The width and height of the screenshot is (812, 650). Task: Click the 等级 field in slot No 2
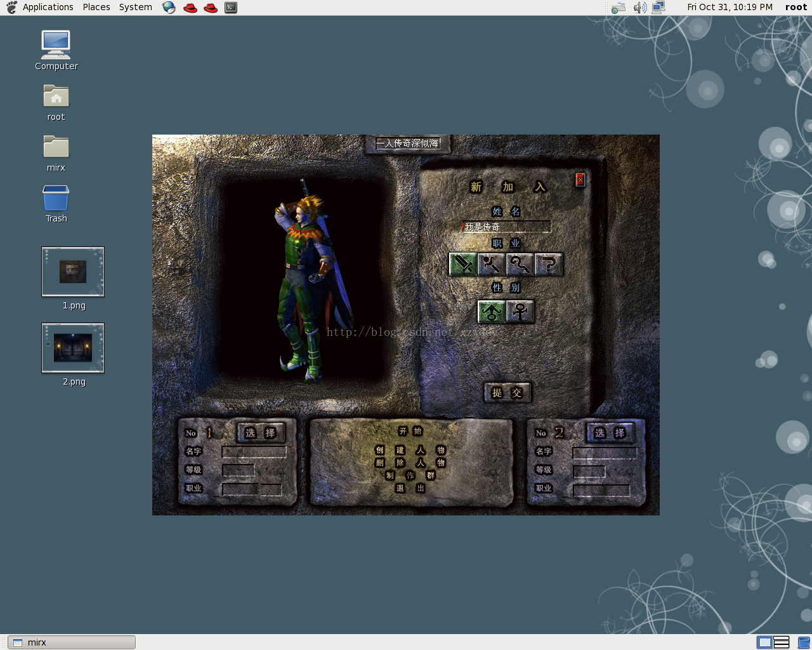pos(589,471)
